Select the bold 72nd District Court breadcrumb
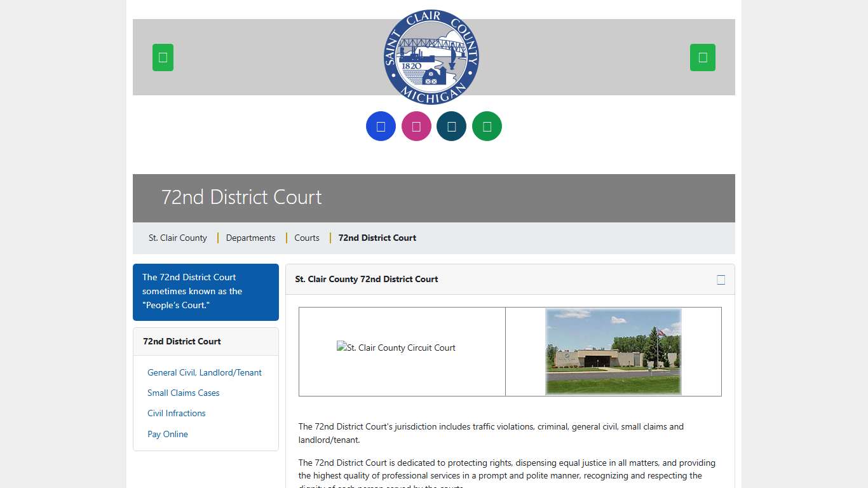 point(377,238)
